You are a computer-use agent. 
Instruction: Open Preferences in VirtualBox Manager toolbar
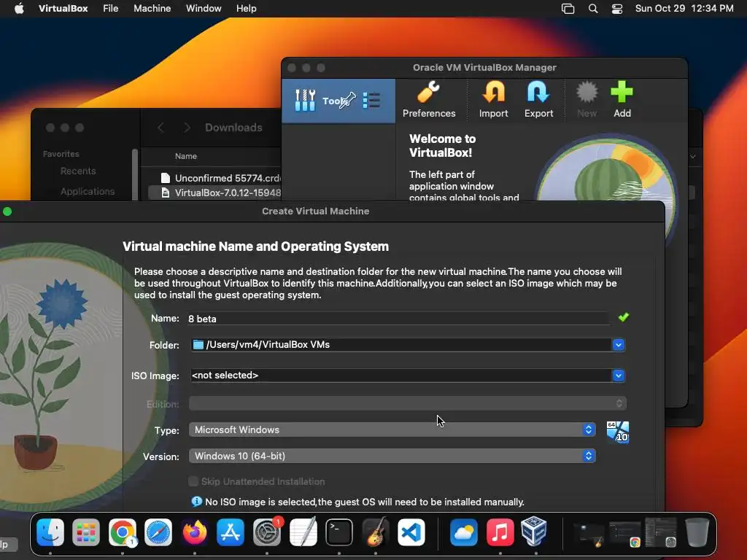pyautogui.click(x=429, y=100)
